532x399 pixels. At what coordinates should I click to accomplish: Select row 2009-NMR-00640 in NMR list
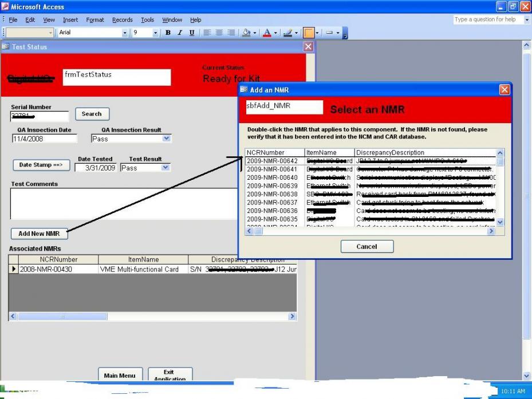pos(371,177)
